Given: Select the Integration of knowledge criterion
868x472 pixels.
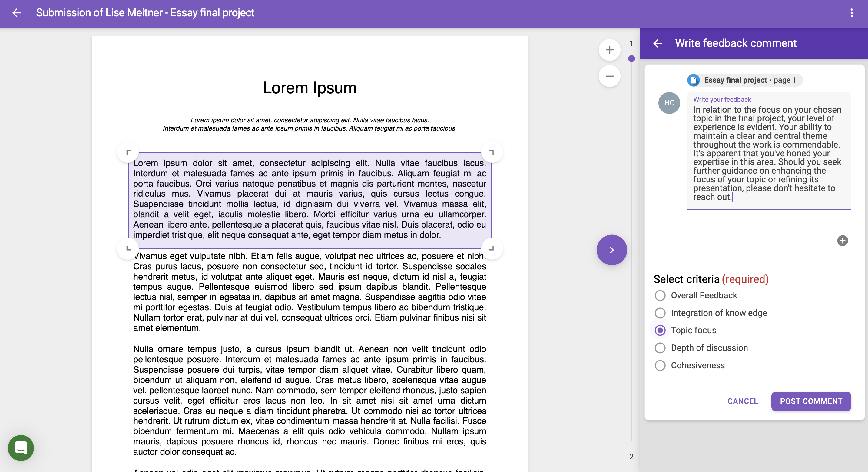Looking at the screenshot, I should (660, 313).
